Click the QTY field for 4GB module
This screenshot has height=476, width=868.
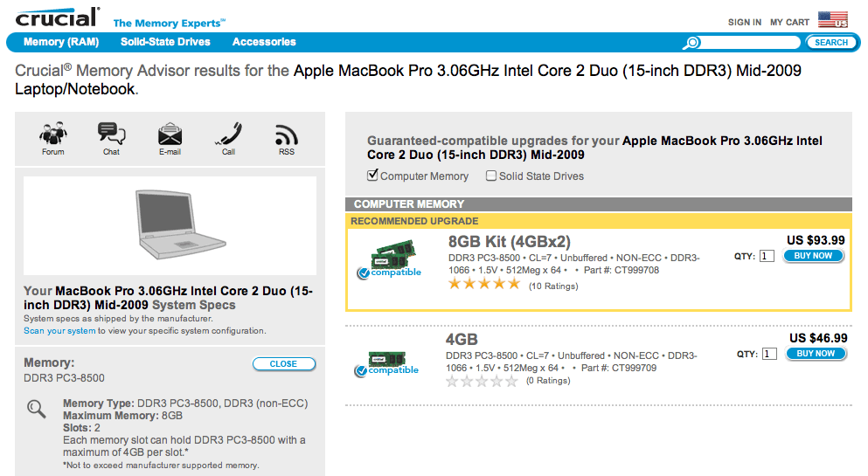[x=769, y=354]
